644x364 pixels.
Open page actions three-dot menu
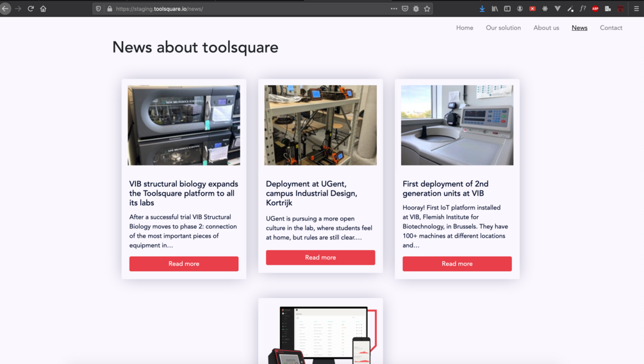394,8
